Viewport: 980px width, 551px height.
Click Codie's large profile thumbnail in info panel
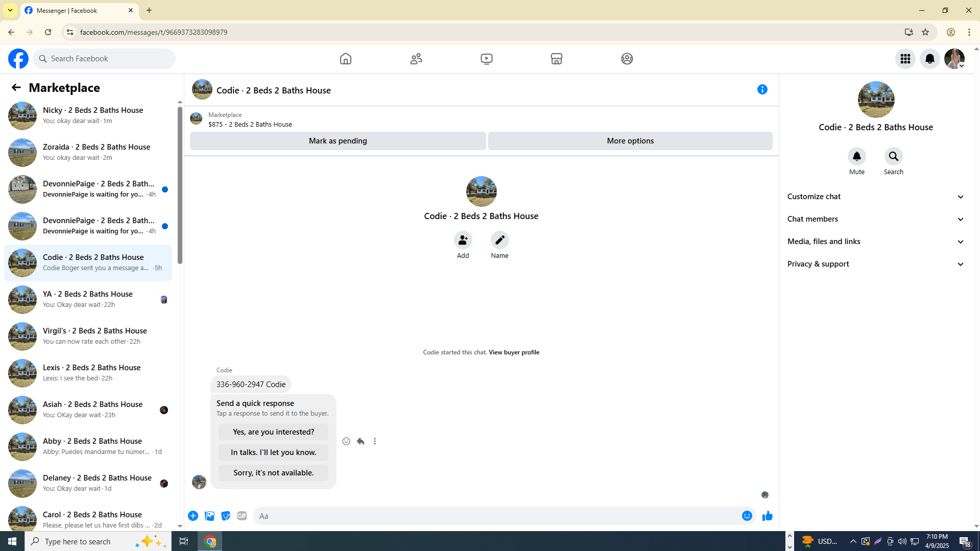[x=876, y=100]
